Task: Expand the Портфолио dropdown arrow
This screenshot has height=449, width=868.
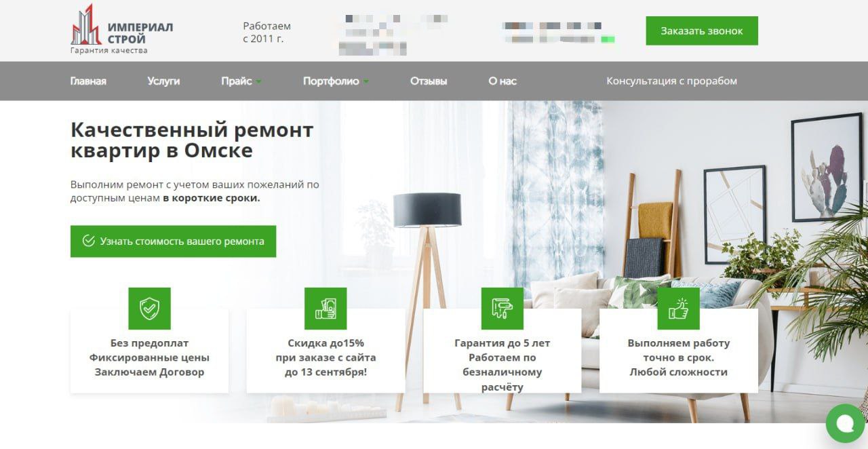Action: tap(366, 81)
